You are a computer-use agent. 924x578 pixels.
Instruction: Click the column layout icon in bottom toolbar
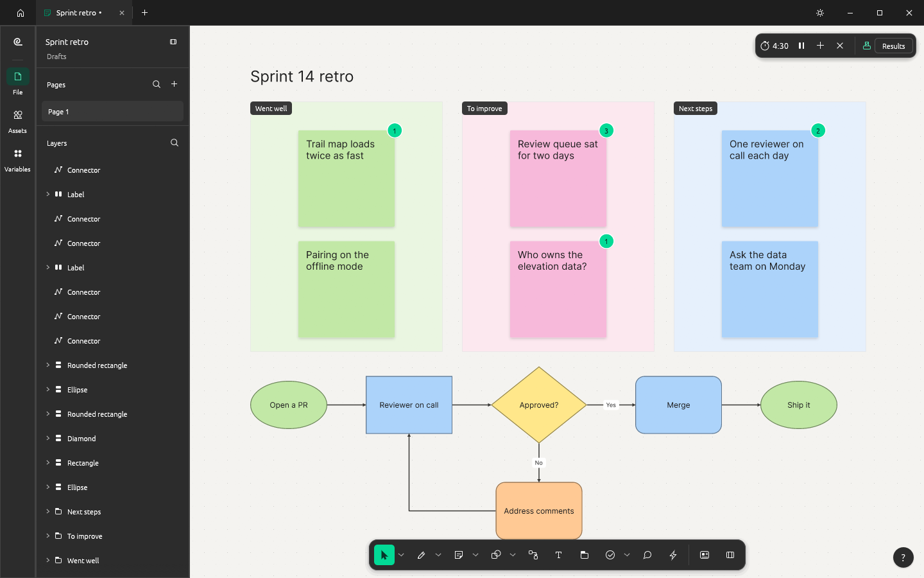[x=730, y=555]
